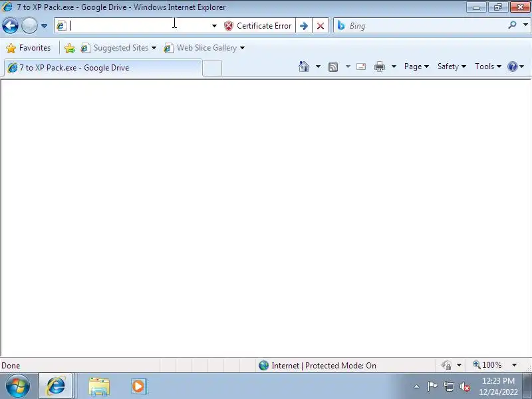The height and width of the screenshot is (399, 532).
Task: Open the Favorites center
Action: click(29, 48)
